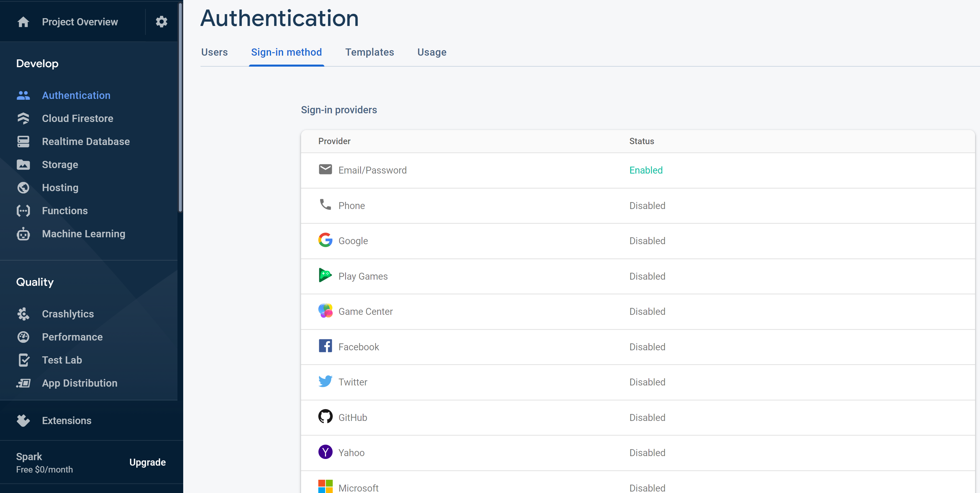Click the Extensions icon
The image size is (980, 493).
coord(23,420)
